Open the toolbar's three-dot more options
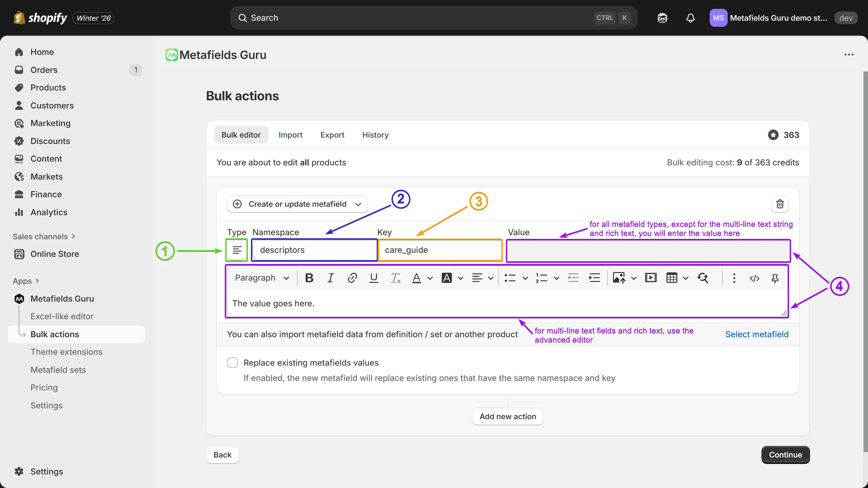Viewport: 868px width, 488px height. click(734, 278)
